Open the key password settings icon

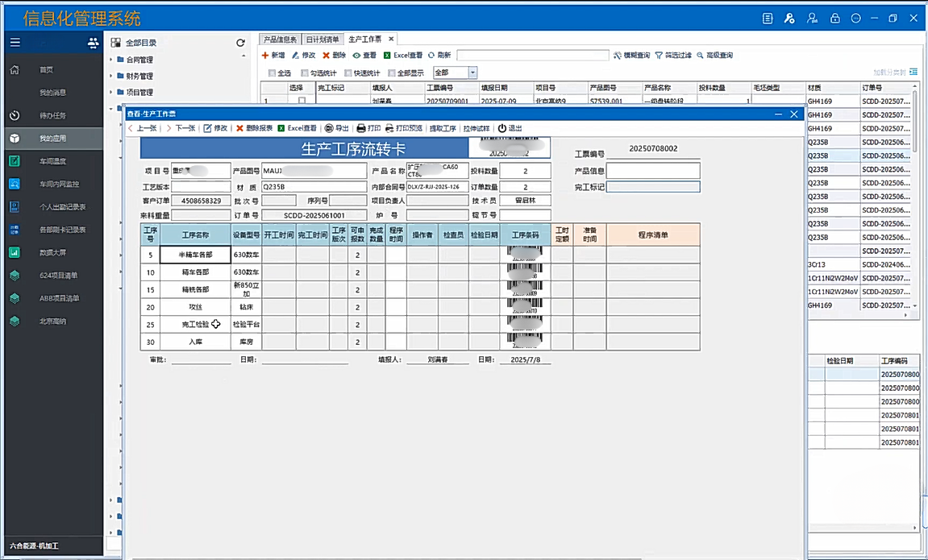789,19
